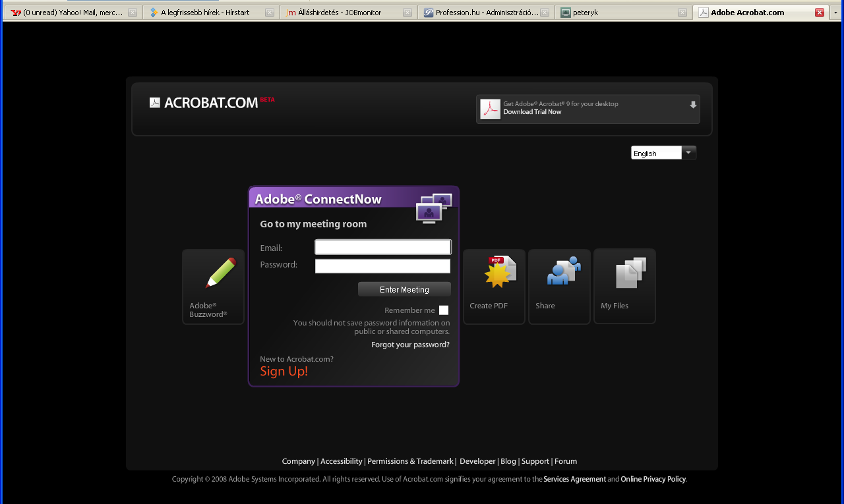Click the Create PDF starburst icon
The height and width of the screenshot is (504, 844).
[501, 272]
